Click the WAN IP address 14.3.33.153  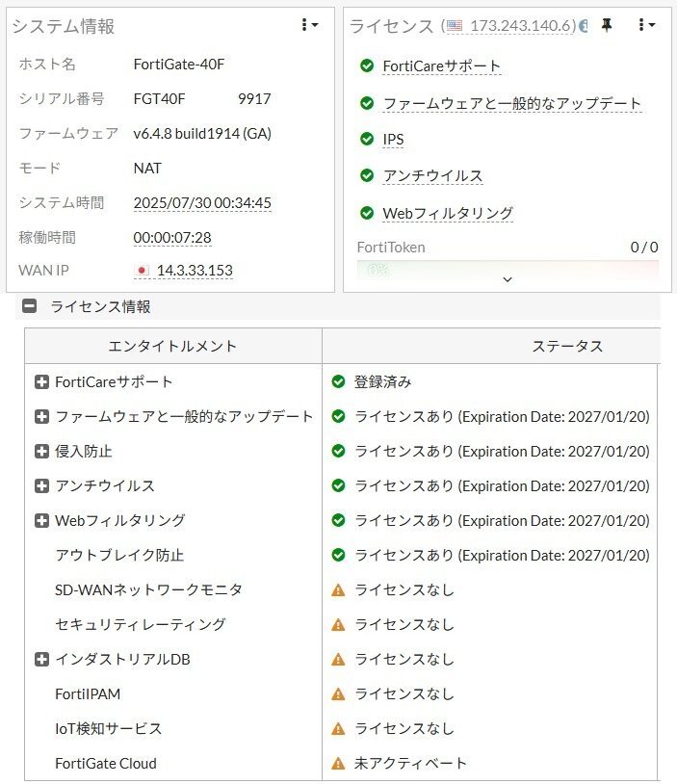point(195,270)
